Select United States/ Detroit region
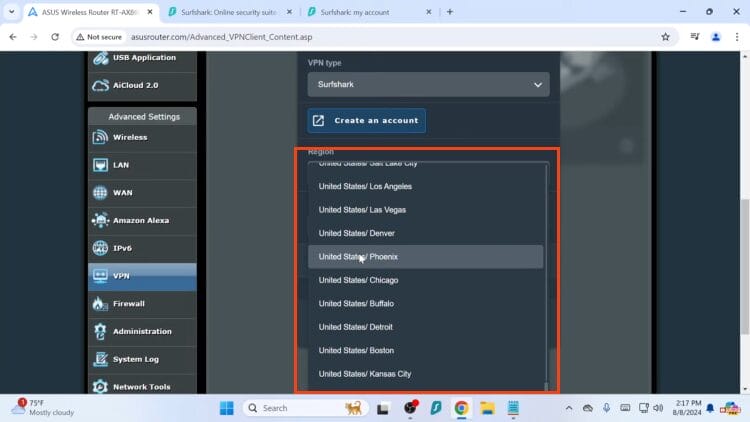750x422 pixels. tap(425, 327)
